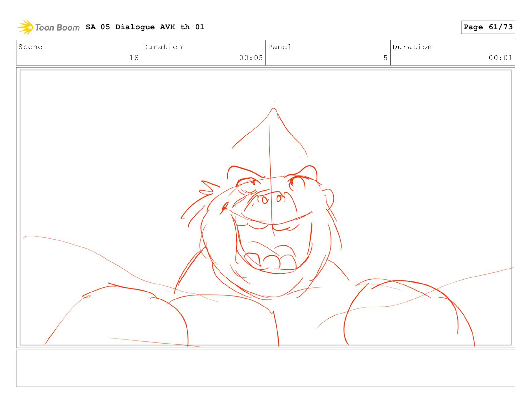
Task: Click the empty notes box below the panel
Action: [266, 368]
